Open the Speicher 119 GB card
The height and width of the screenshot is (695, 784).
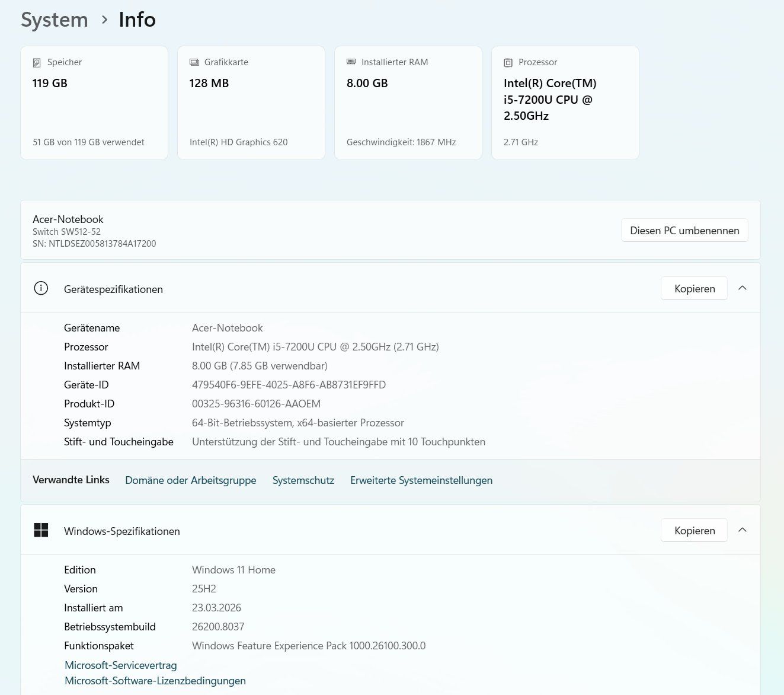coord(94,103)
